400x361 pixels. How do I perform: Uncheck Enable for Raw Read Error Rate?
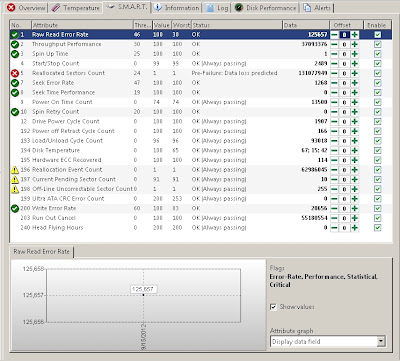377,34
